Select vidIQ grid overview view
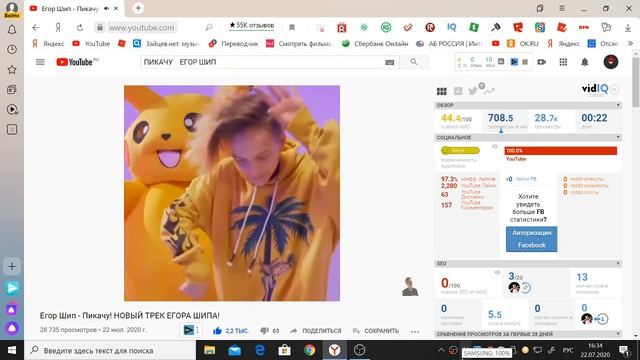 click(442, 91)
